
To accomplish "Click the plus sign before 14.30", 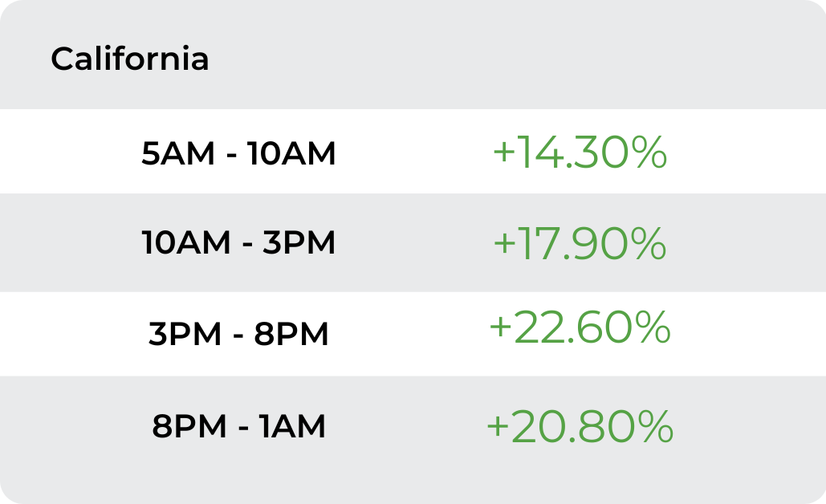I will (503, 152).
